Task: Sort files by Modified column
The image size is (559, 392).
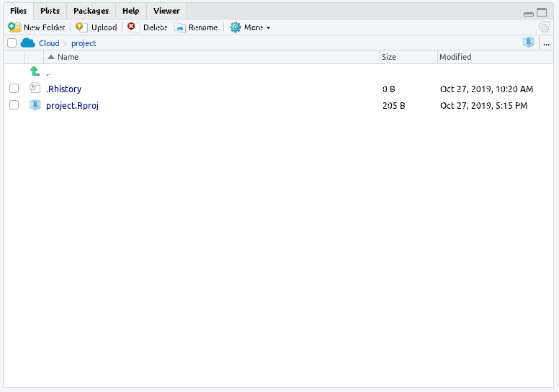Action: click(495, 57)
